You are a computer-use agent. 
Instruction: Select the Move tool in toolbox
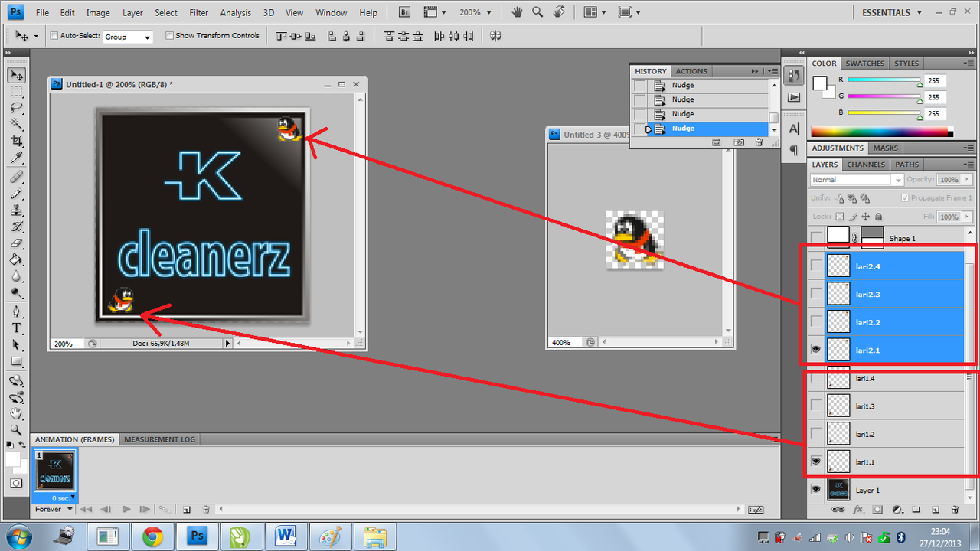point(17,75)
